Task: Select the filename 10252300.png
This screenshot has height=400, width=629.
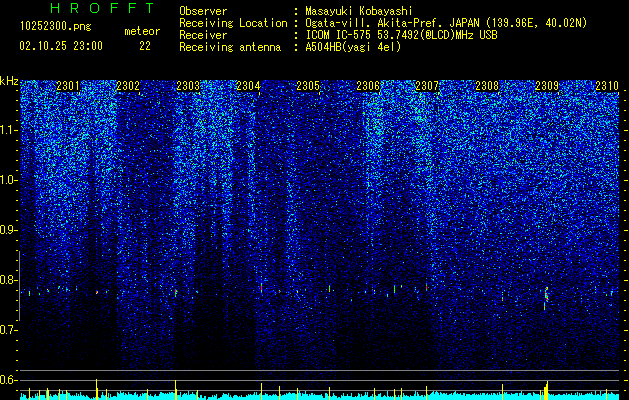Action: click(x=55, y=27)
